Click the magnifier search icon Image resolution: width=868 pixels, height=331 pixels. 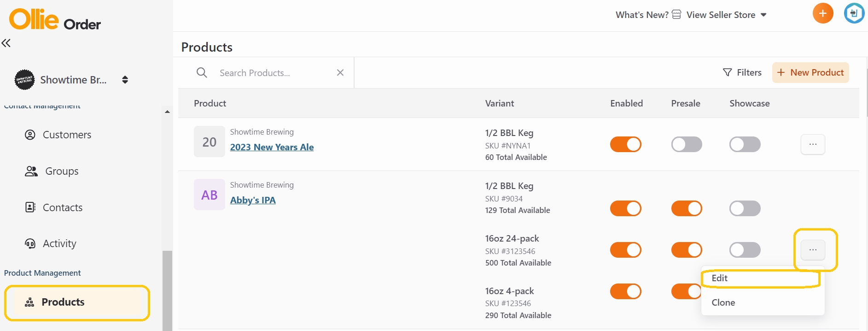coord(202,73)
